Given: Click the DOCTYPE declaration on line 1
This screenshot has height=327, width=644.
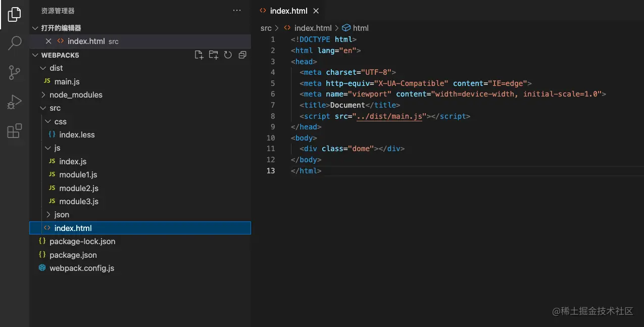Looking at the screenshot, I should click(324, 39).
